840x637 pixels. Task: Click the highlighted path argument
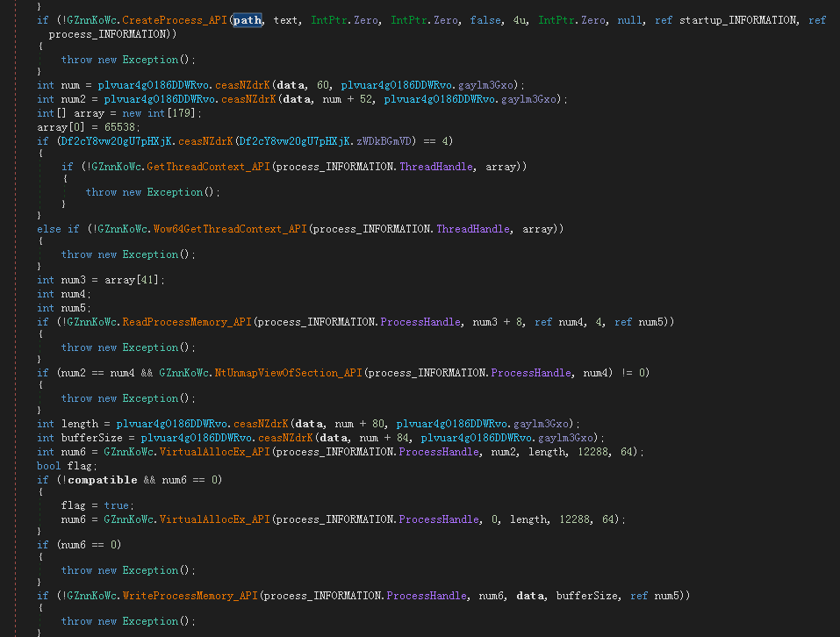(248, 20)
